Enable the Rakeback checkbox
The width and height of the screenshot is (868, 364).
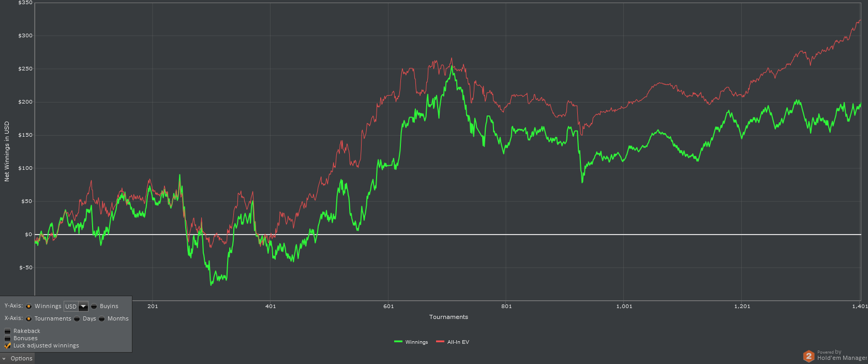click(x=8, y=331)
